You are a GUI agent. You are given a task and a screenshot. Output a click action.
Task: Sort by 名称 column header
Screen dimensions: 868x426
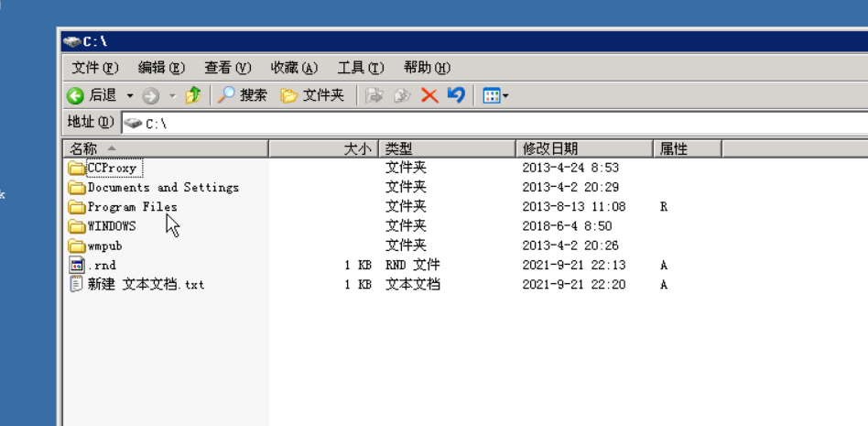tap(166, 148)
